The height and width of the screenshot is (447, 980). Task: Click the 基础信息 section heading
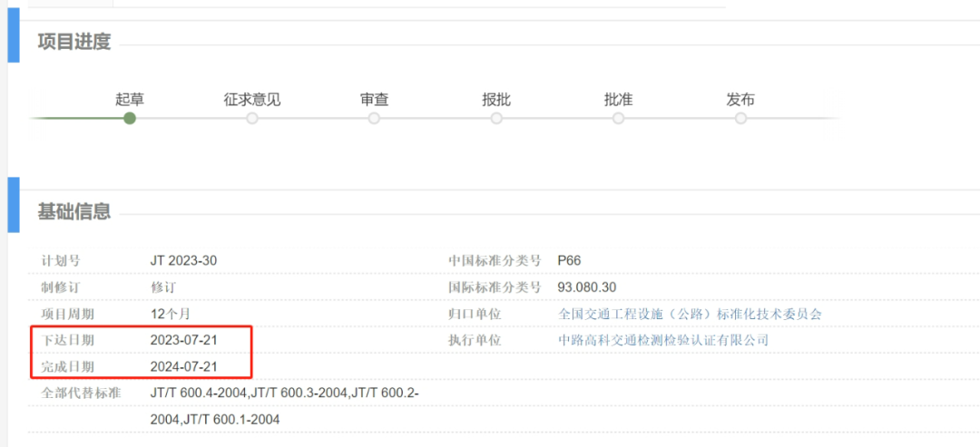coord(73,212)
